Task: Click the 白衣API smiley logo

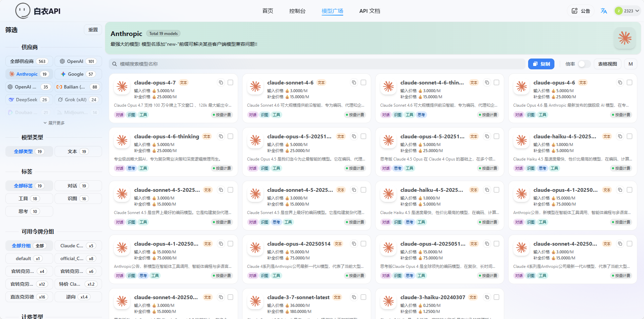Action: coord(23,11)
